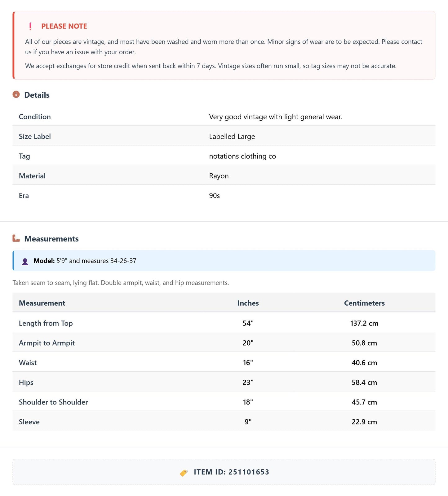448x496 pixels.
Task: Click the Measurement column header
Action: coord(42,303)
